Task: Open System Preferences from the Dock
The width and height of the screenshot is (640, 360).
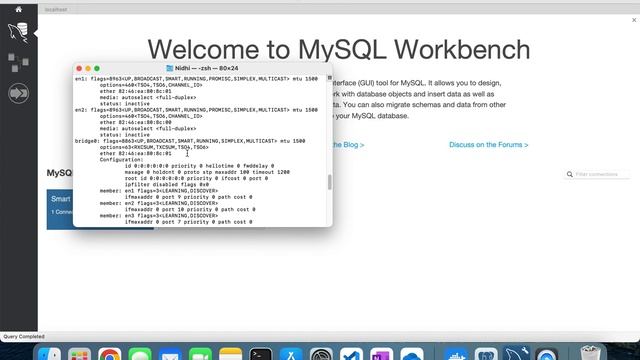Action: tap(321, 354)
